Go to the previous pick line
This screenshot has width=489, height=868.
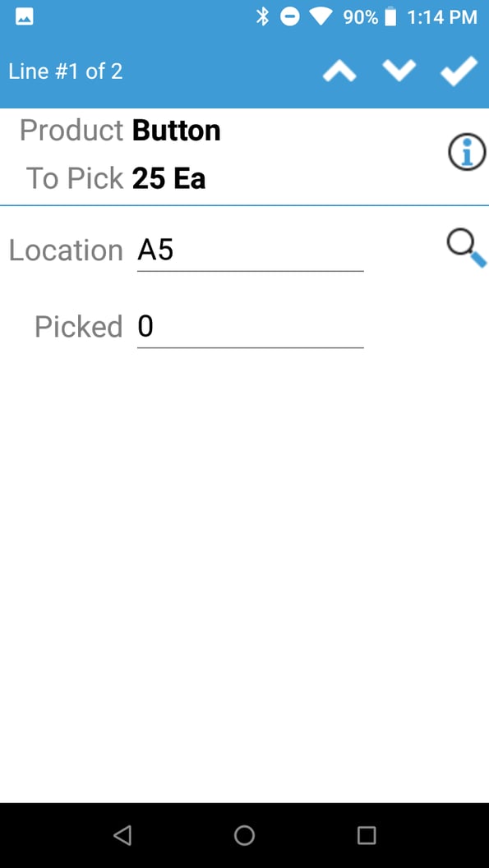point(339,71)
